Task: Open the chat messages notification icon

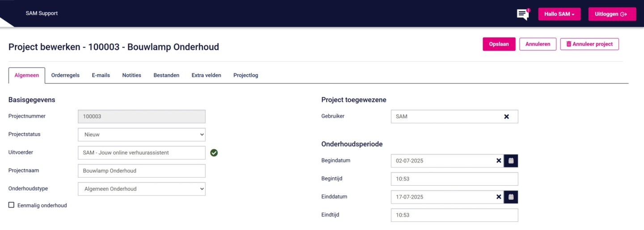Action: [x=522, y=14]
